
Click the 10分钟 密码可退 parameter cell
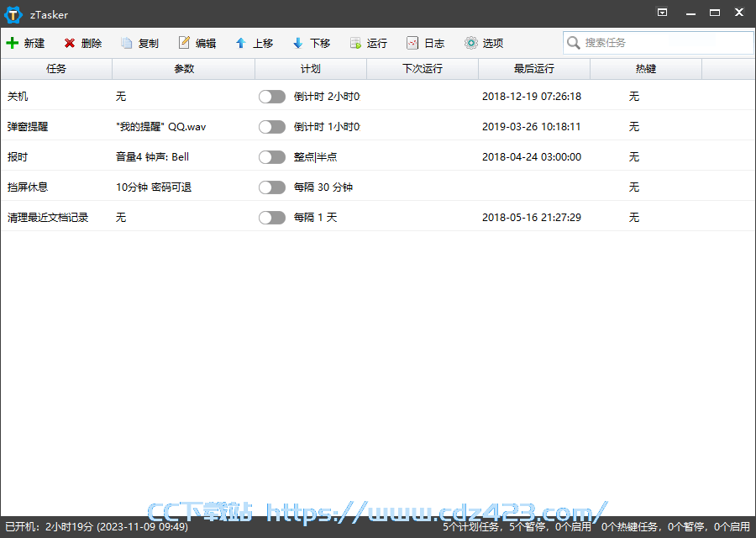coord(154,187)
